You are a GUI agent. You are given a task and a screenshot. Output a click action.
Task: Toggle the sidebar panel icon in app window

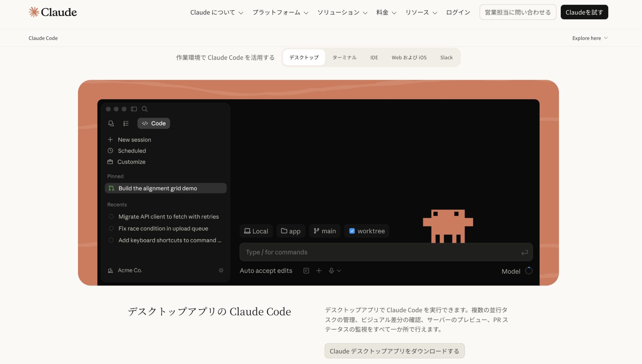[134, 109]
